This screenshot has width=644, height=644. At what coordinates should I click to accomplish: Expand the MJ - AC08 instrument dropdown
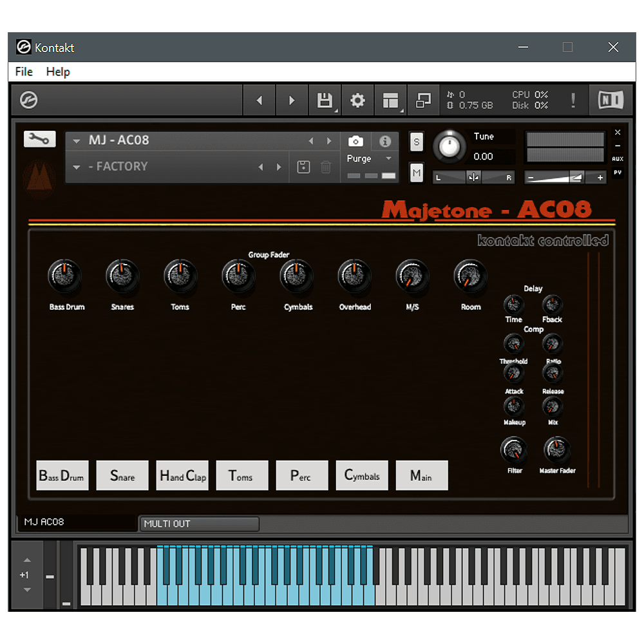[x=77, y=141]
